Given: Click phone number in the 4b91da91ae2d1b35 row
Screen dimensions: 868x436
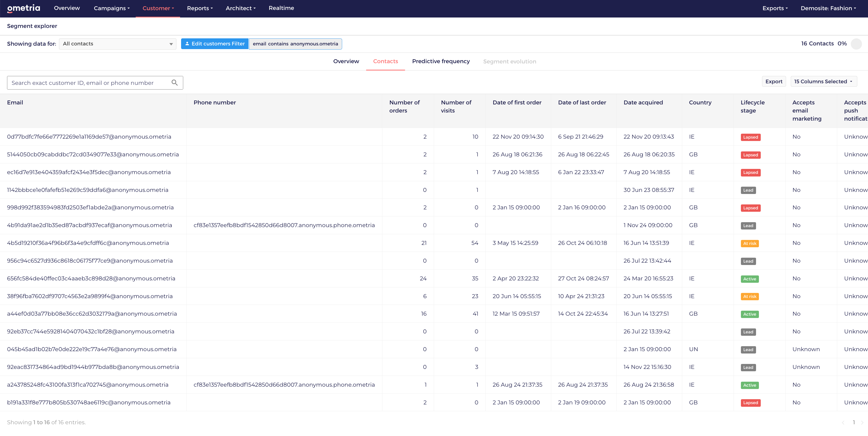Looking at the screenshot, I should tap(284, 225).
